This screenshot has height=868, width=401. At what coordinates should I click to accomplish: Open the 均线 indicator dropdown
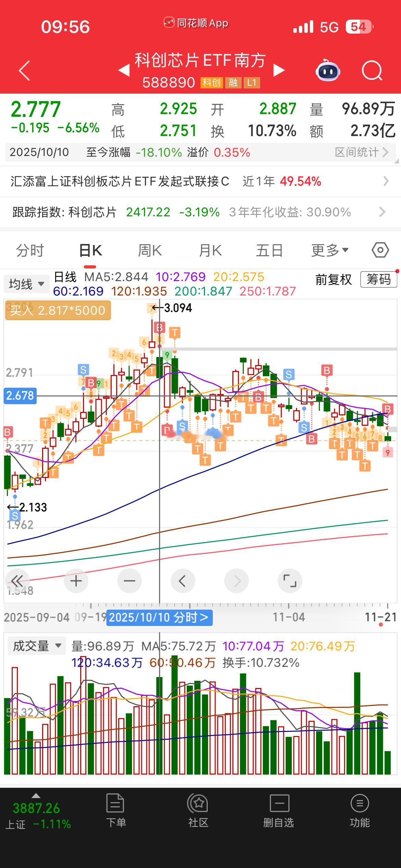(x=26, y=284)
